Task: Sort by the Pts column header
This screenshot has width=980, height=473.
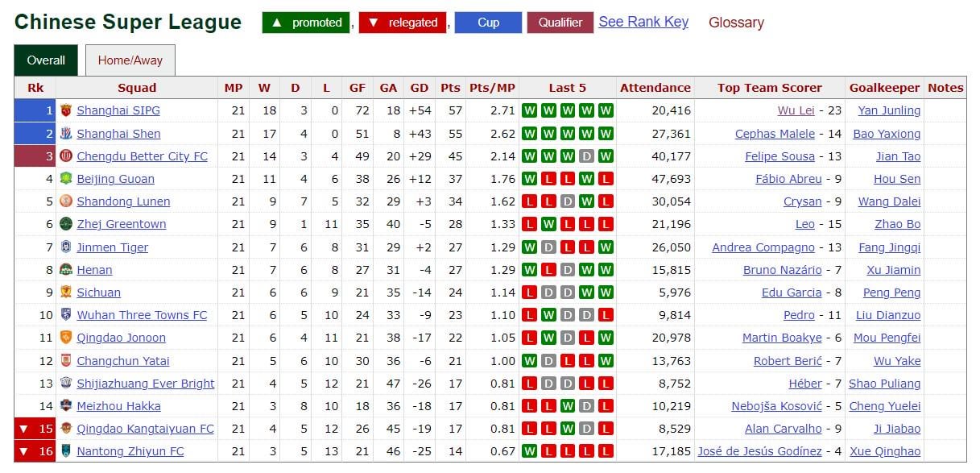Action: pyautogui.click(x=449, y=88)
